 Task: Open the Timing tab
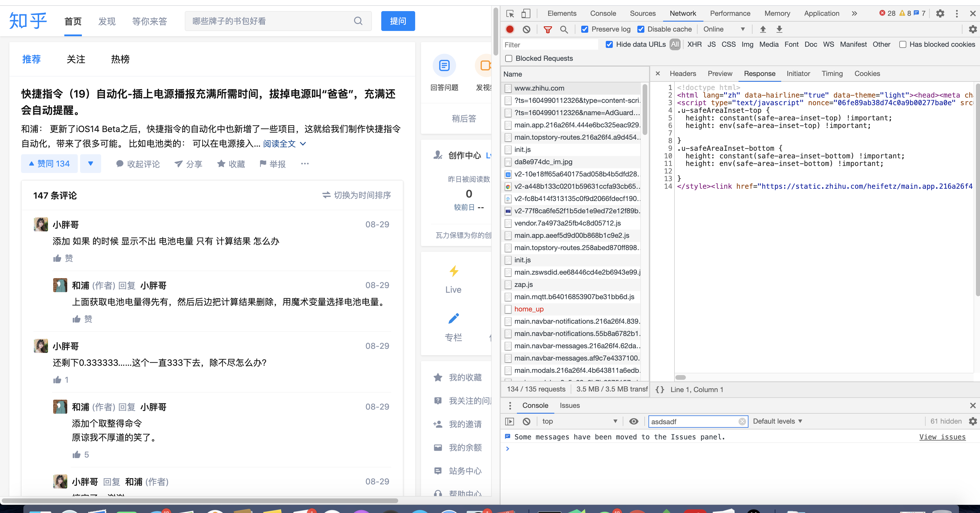(x=832, y=73)
